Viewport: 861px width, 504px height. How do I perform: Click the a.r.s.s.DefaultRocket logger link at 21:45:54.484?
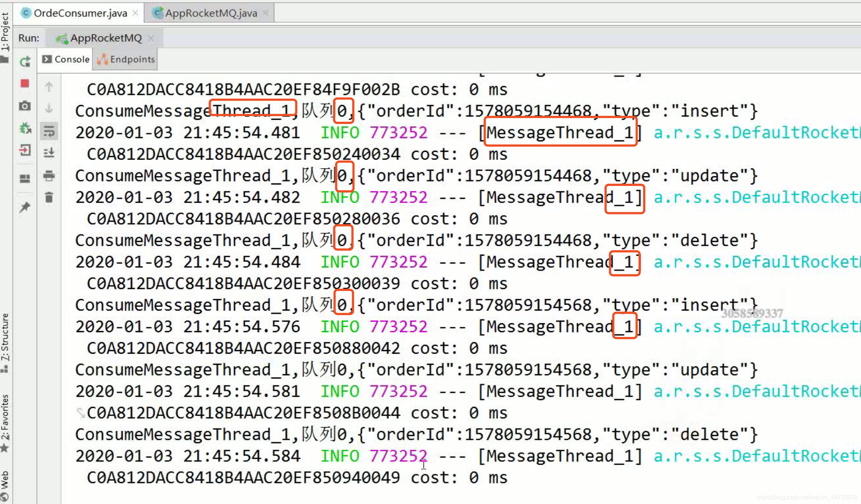[757, 262]
